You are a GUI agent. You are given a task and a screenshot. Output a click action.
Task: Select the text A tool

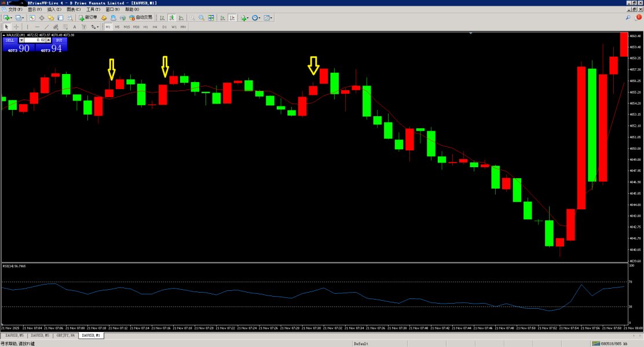click(x=75, y=27)
